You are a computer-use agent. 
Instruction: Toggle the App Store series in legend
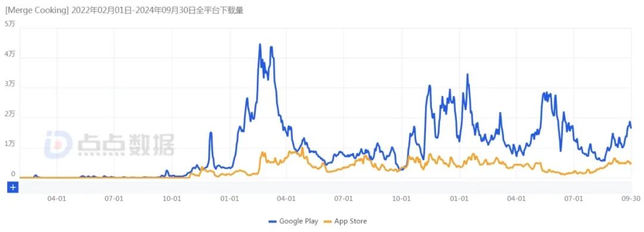point(345,221)
